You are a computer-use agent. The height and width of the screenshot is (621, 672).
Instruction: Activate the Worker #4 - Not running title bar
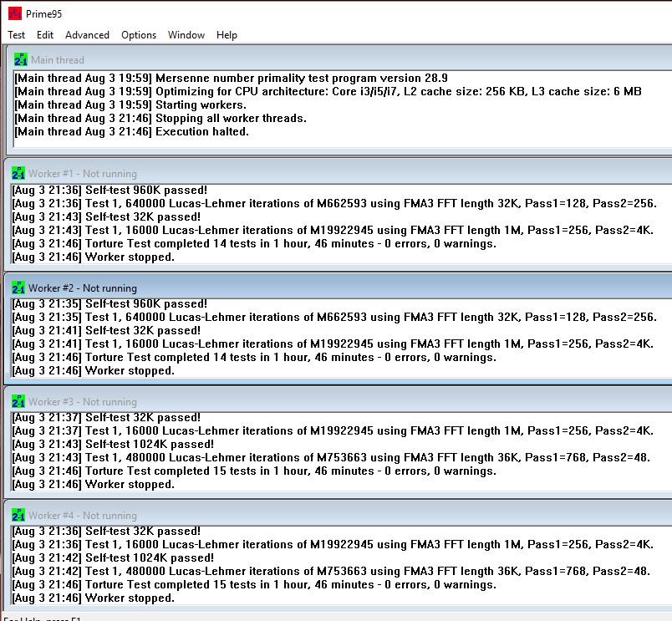pyautogui.click(x=339, y=515)
